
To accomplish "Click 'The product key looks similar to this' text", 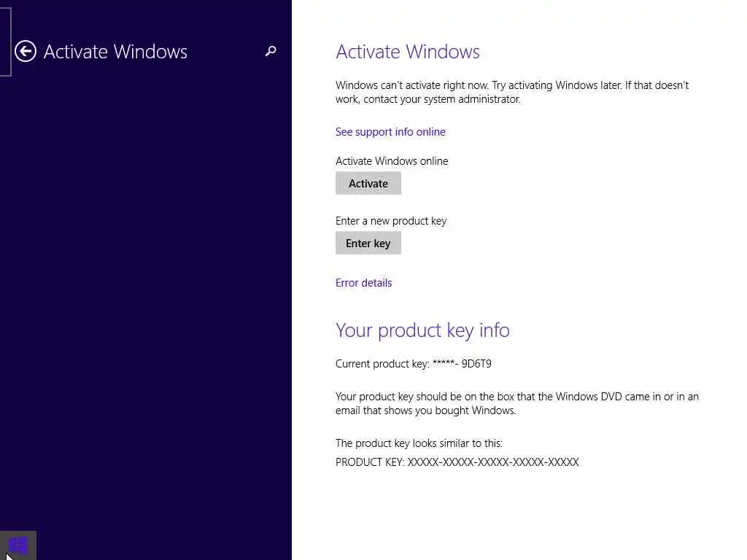I will 419,443.
